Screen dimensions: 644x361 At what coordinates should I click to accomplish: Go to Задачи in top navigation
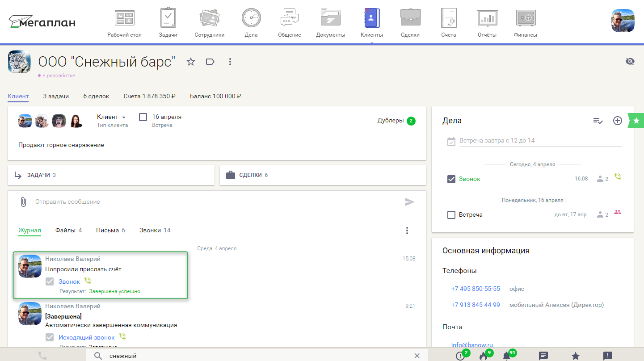(x=168, y=23)
